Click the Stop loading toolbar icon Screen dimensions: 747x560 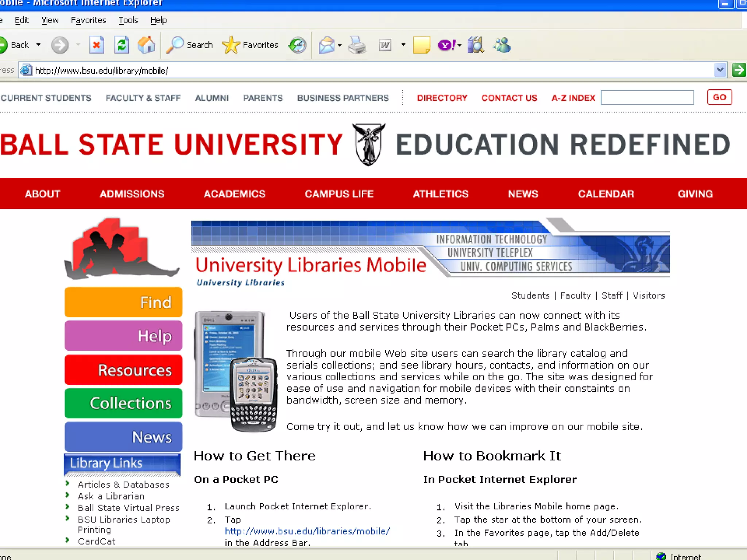pos(97,45)
